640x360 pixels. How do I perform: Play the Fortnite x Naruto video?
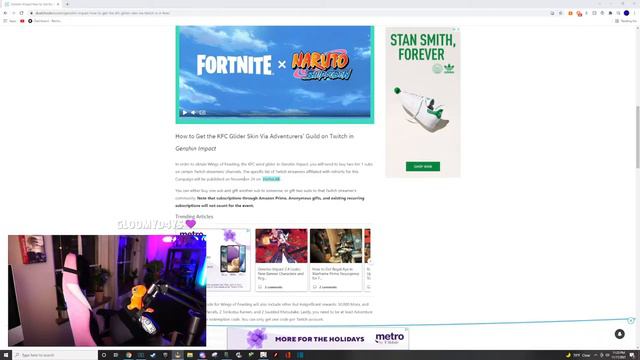[185, 112]
